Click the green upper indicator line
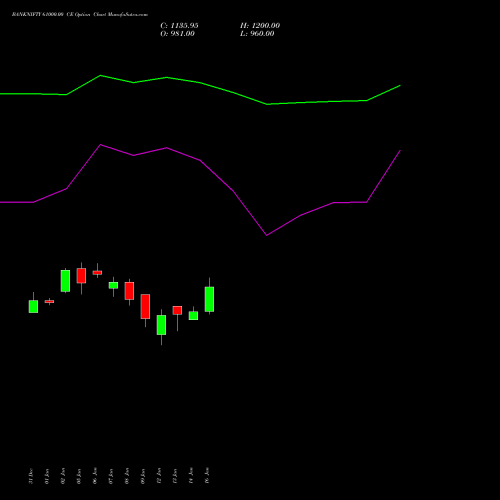Image resolution: width=500 pixels, height=500 pixels. tap(200, 83)
